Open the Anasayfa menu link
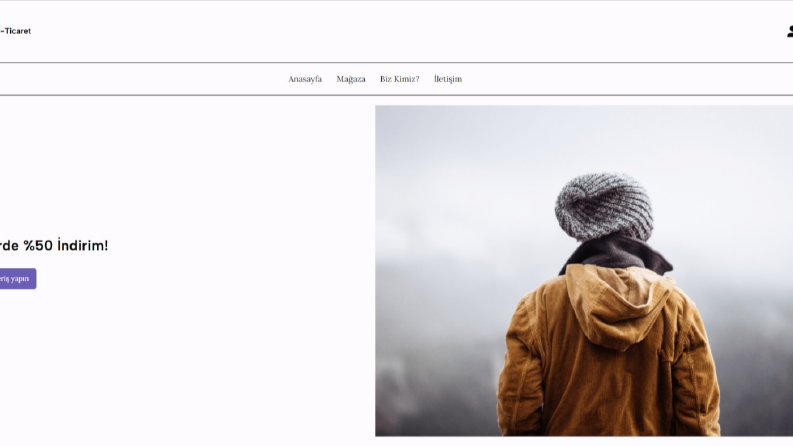Viewport: 793px width, 446px height. pos(305,79)
